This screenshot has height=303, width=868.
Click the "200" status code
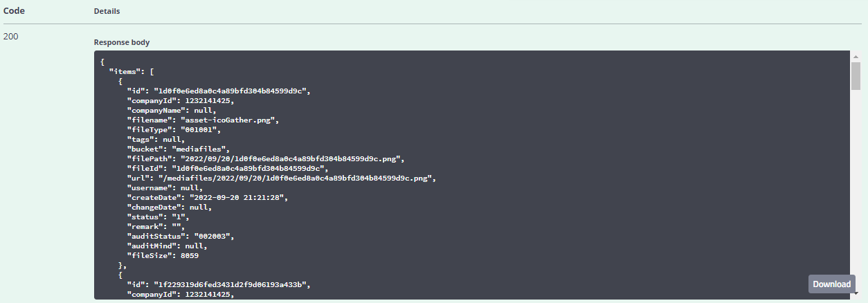pos(11,36)
